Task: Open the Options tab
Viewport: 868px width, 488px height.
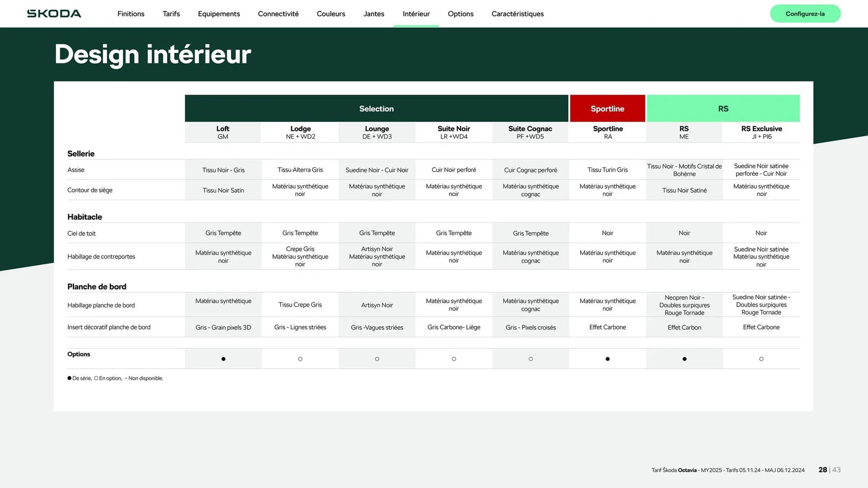Action: [460, 14]
